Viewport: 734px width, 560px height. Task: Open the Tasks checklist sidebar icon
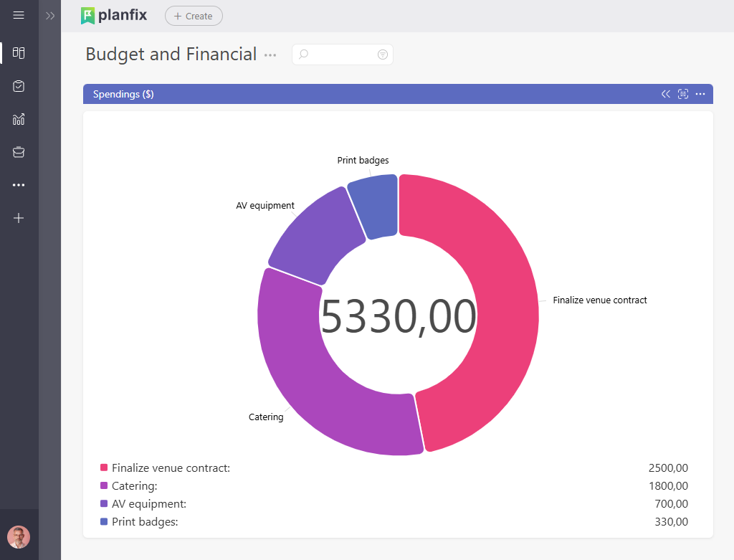click(x=19, y=86)
